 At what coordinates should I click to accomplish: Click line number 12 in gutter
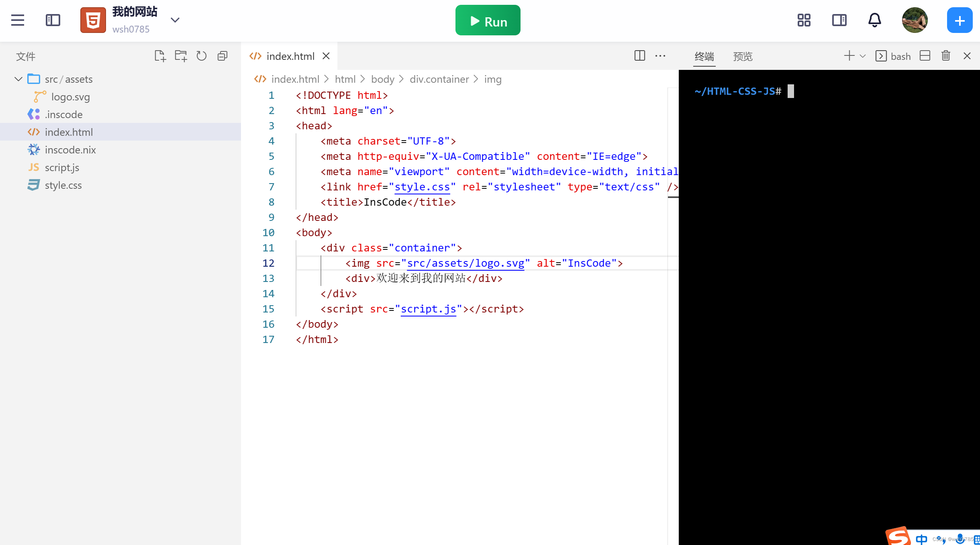(x=268, y=263)
